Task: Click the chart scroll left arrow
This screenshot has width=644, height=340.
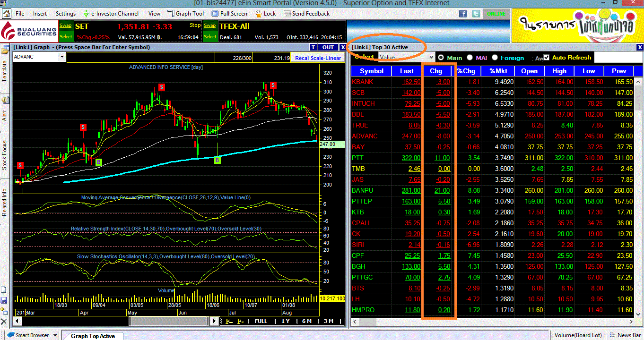Action: click(x=17, y=322)
